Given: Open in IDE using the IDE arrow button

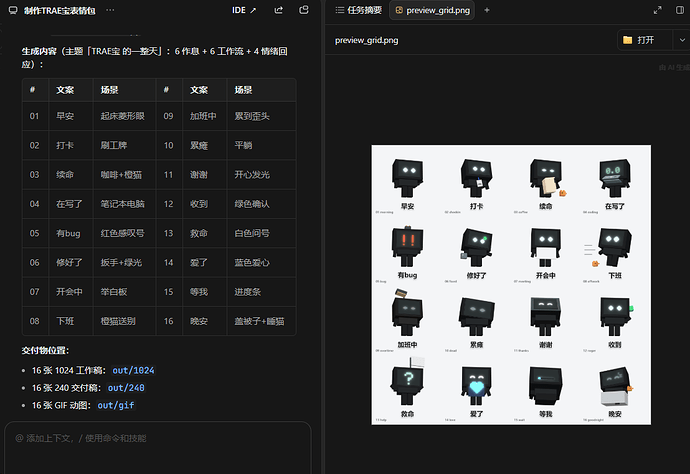Looking at the screenshot, I should click(244, 10).
